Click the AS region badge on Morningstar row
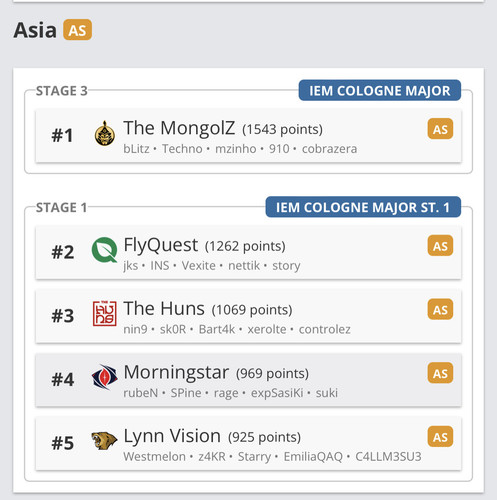Viewport: 497px width, 500px height. 440,373
